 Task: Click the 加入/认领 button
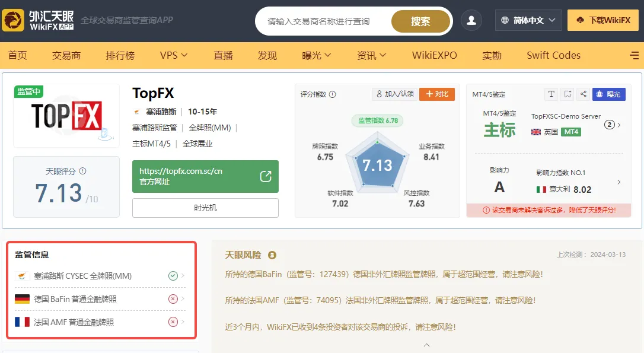[395, 94]
